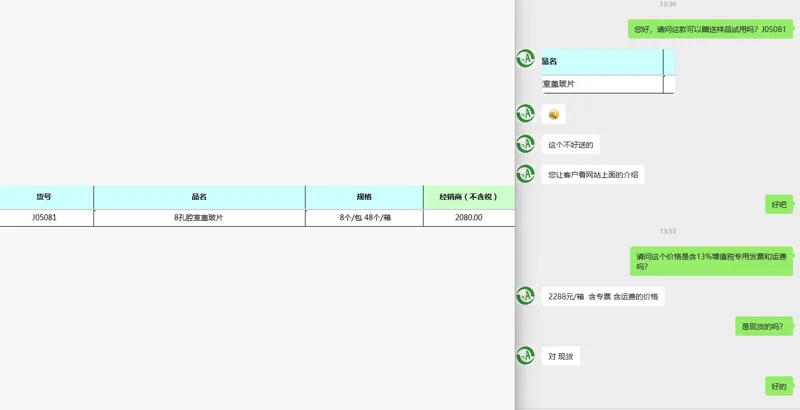Viewport: 800px width, 410px height.
Task: Click the avatar next to '2288元/箱' message
Action: [525, 296]
